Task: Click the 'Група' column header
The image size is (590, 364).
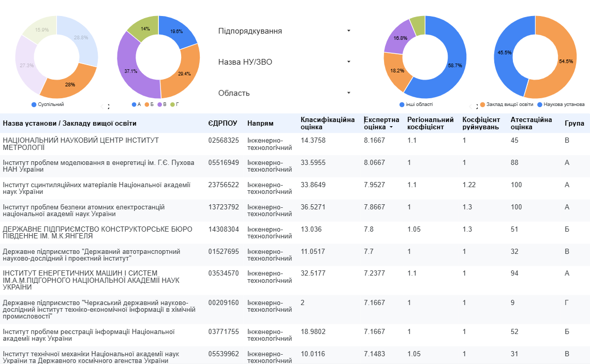Action: click(574, 124)
